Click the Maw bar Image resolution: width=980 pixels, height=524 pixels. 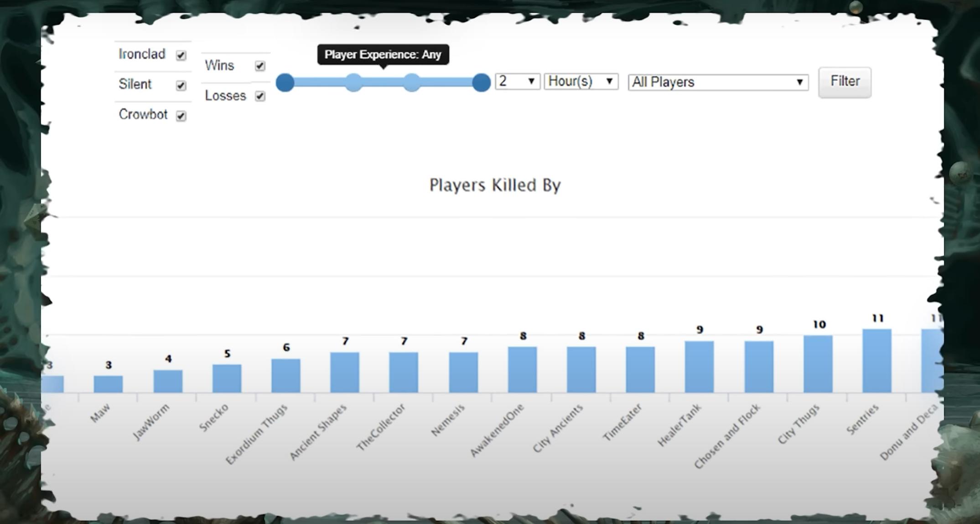(x=108, y=384)
